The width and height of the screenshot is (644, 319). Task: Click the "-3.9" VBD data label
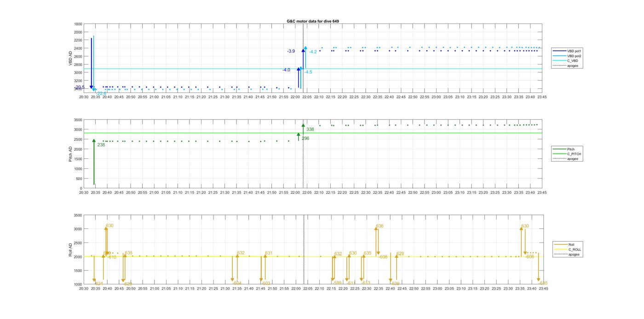click(291, 51)
